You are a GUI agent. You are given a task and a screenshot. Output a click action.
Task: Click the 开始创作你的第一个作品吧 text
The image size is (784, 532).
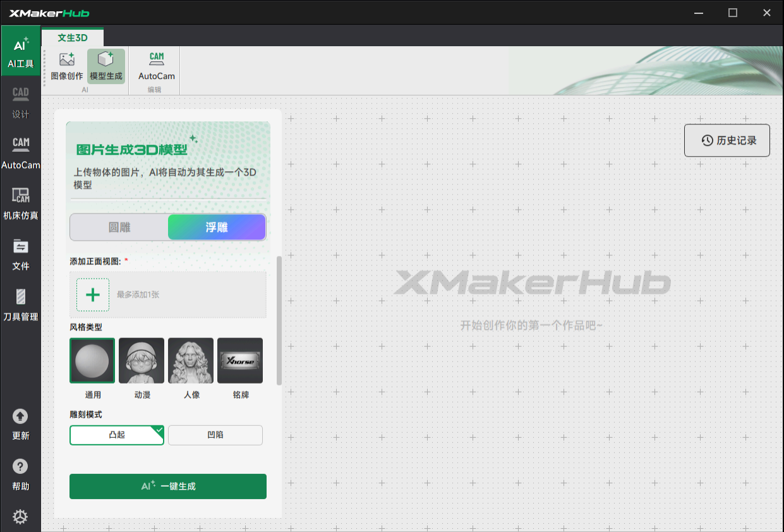tap(531, 325)
